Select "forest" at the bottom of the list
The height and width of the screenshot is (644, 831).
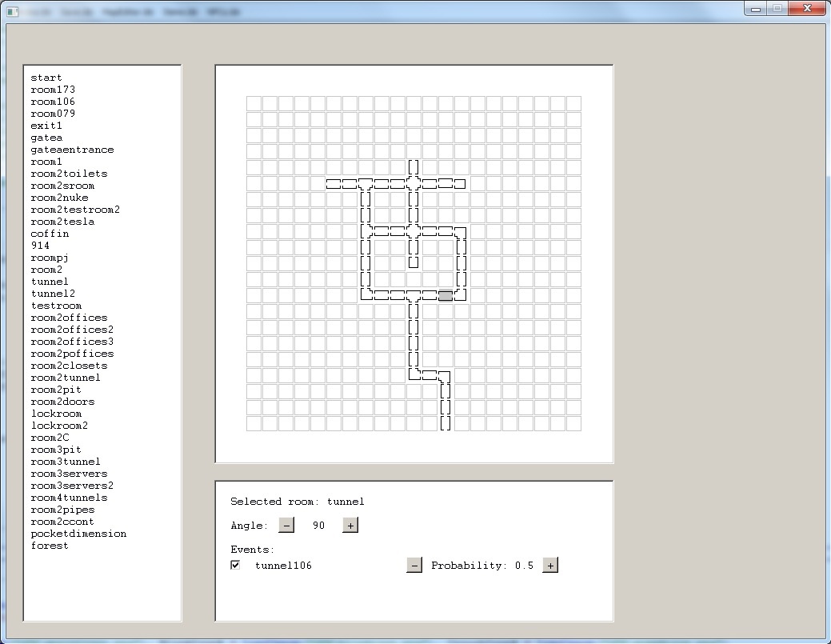50,546
